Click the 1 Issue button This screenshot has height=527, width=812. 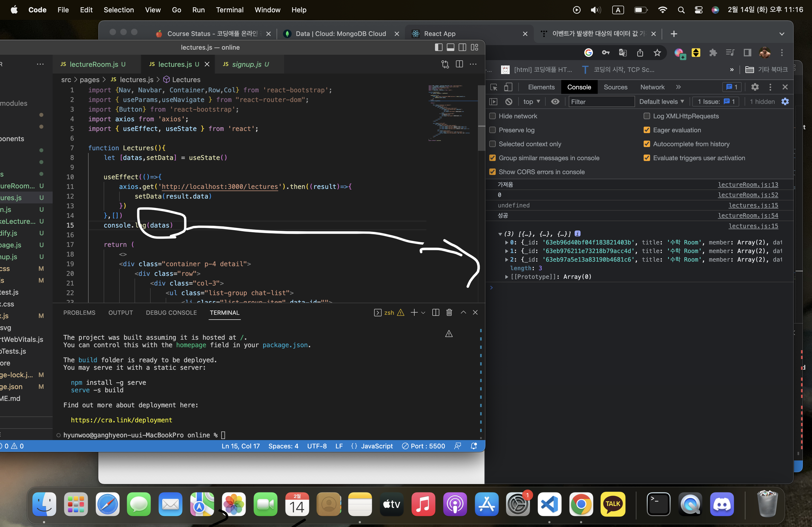pos(715,102)
